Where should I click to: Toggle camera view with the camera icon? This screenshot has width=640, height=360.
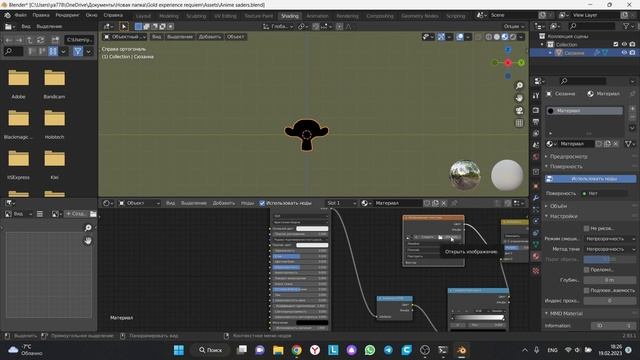pos(519,111)
